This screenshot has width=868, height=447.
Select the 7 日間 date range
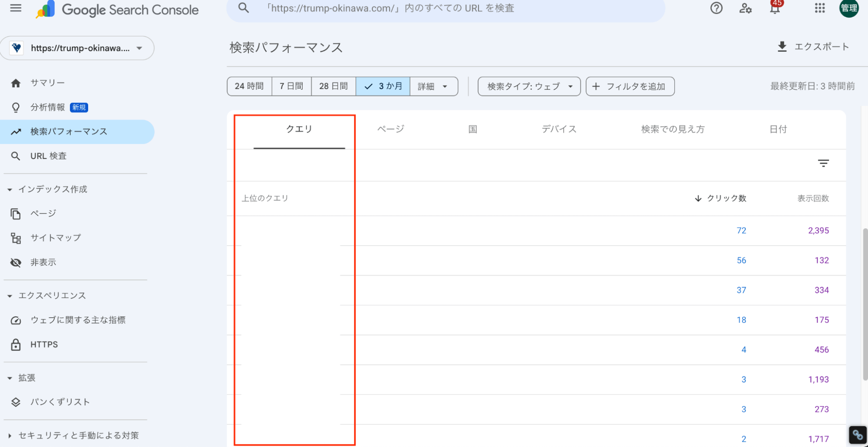[x=291, y=86]
